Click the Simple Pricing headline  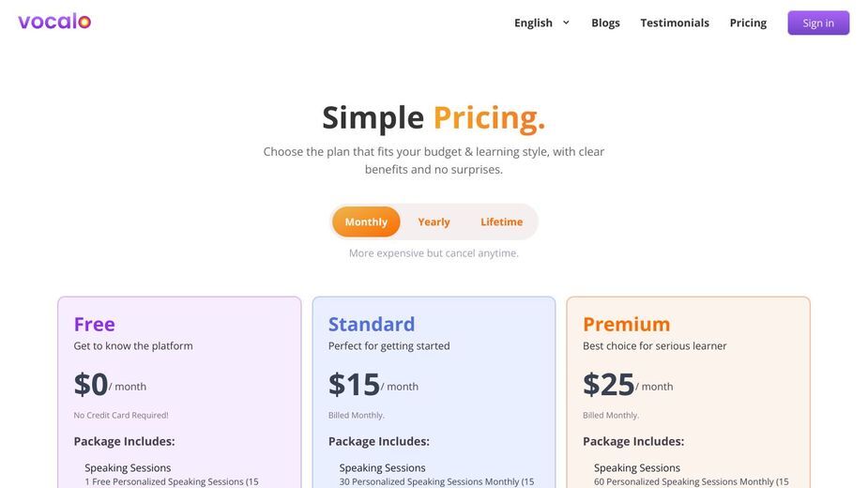(434, 118)
